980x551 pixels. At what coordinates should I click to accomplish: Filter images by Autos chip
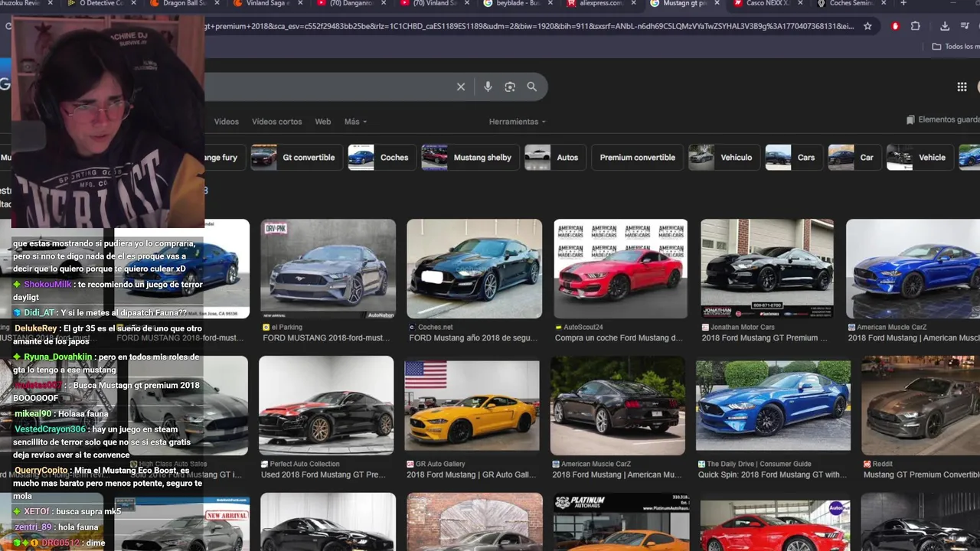click(554, 158)
